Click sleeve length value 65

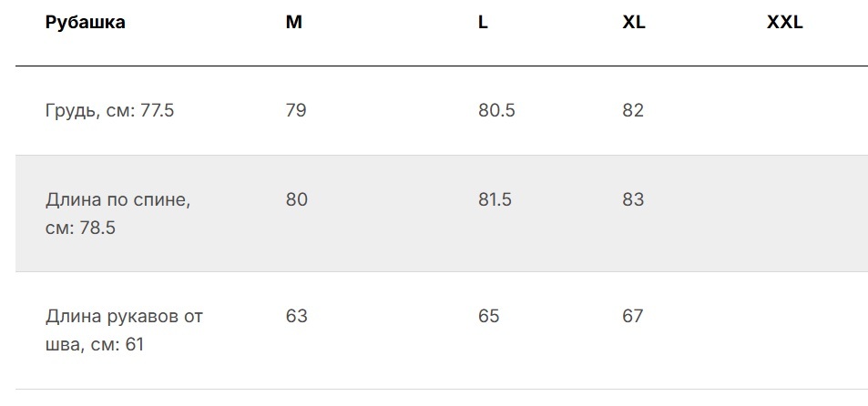click(x=489, y=316)
